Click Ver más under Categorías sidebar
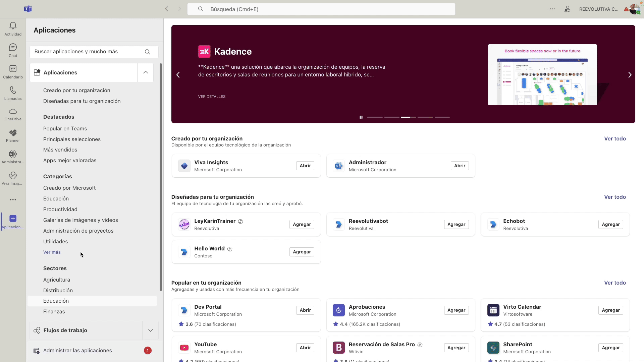 [x=52, y=252]
